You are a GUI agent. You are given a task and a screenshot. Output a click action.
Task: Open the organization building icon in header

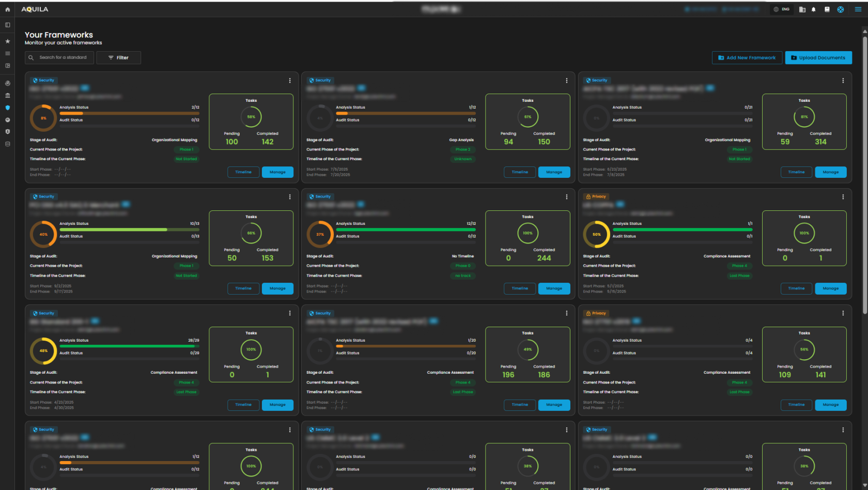[802, 9]
